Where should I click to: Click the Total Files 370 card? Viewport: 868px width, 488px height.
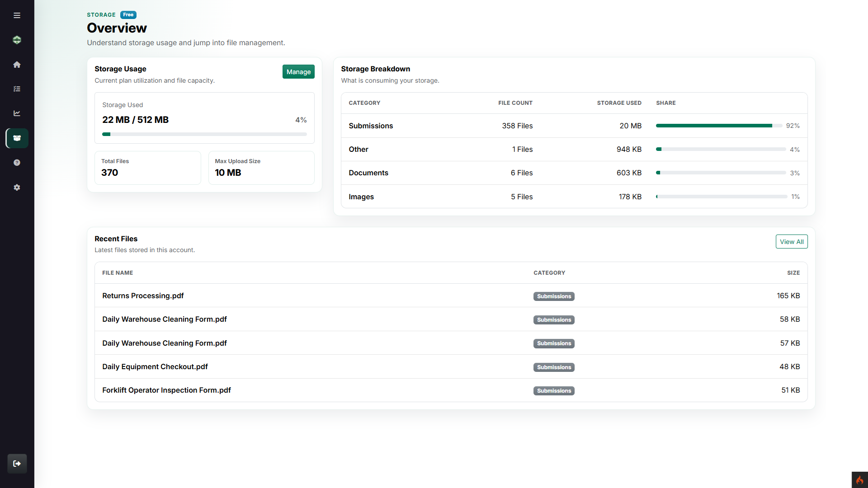coord(148,168)
